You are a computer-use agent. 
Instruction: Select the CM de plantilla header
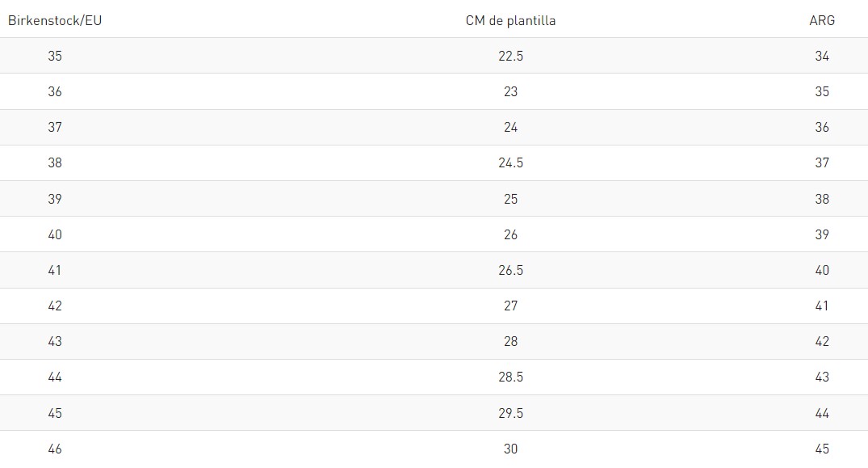pos(510,20)
